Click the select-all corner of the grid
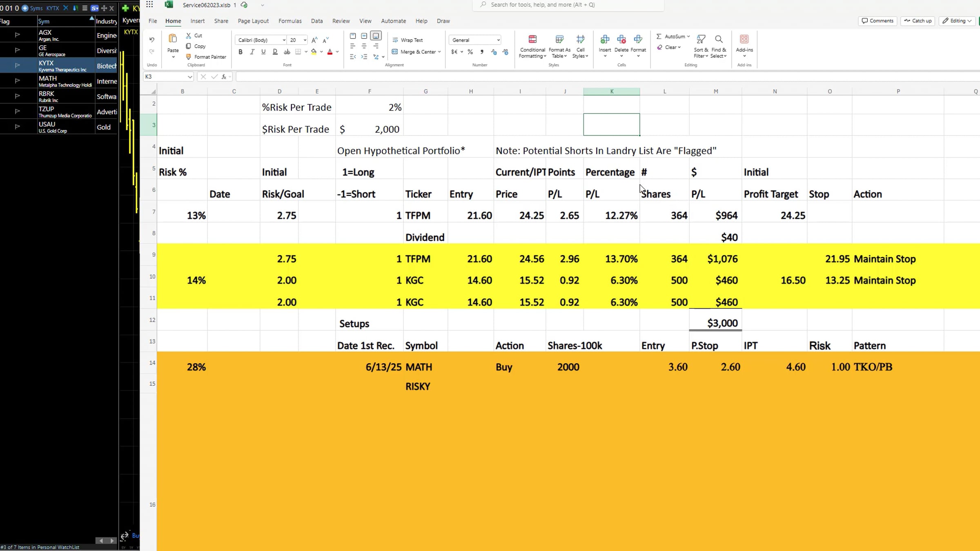The width and height of the screenshot is (980, 551). click(x=153, y=91)
